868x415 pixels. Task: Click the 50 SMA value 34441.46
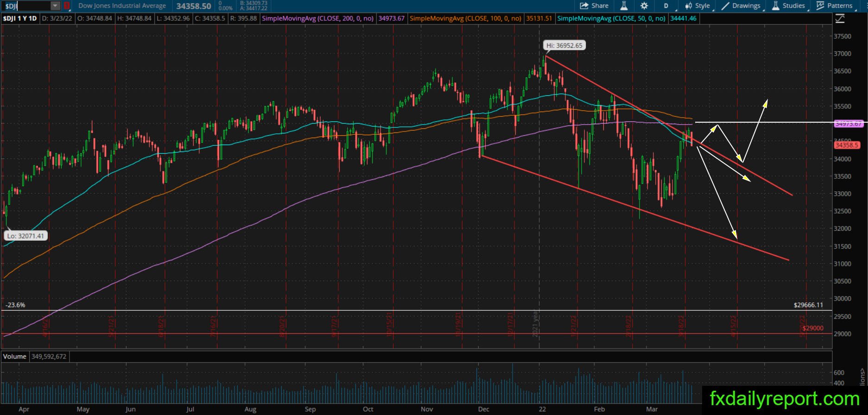(x=683, y=19)
